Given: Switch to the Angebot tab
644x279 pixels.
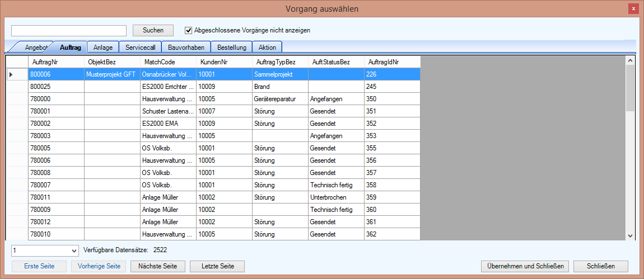Looking at the screenshot, I should pyautogui.click(x=36, y=48).
